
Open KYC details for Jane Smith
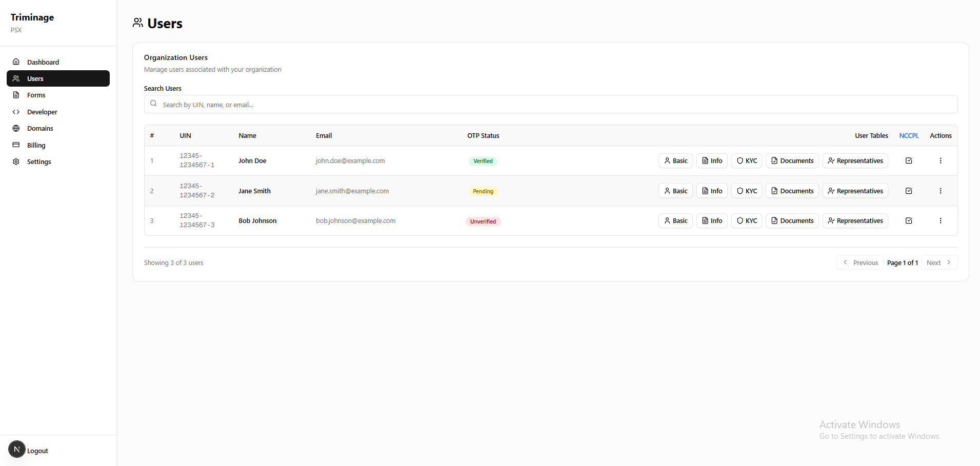[x=746, y=191]
